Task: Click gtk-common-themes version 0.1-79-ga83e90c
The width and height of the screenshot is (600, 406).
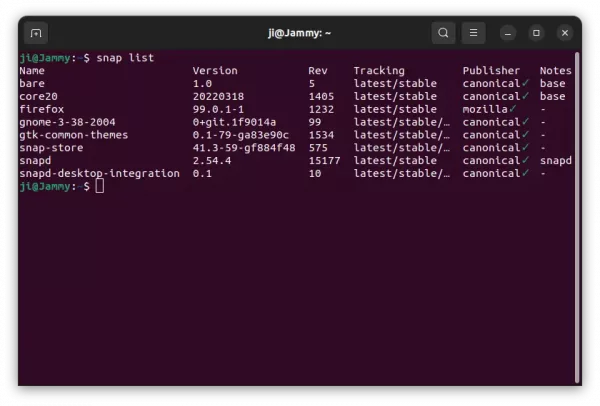Action: point(241,135)
